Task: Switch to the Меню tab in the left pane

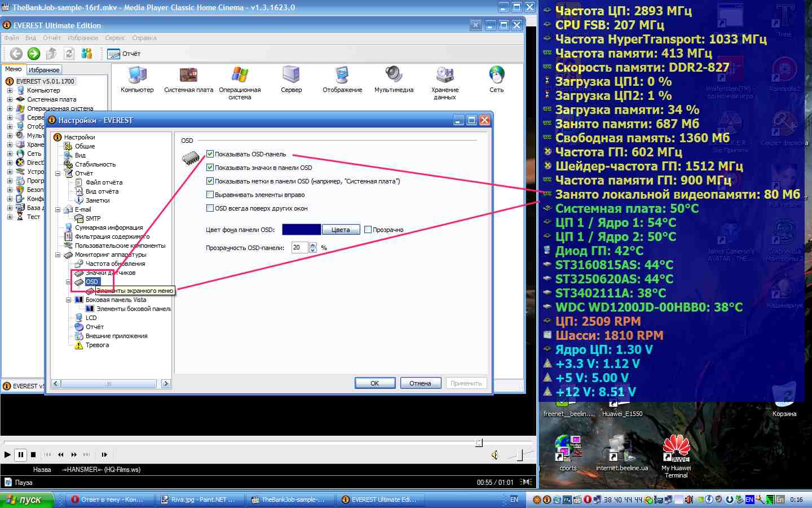Action: pos(14,69)
